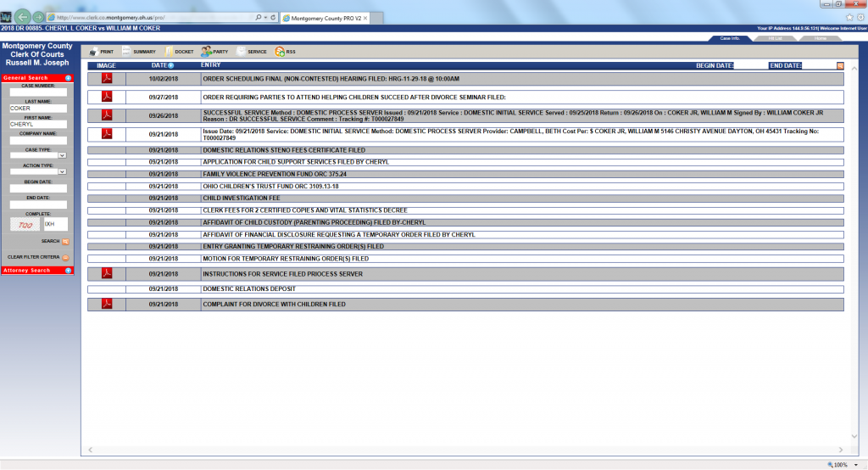Viewport: 868px width, 470px height.
Task: Expand the Attorney Search panel
Action: 68,271
